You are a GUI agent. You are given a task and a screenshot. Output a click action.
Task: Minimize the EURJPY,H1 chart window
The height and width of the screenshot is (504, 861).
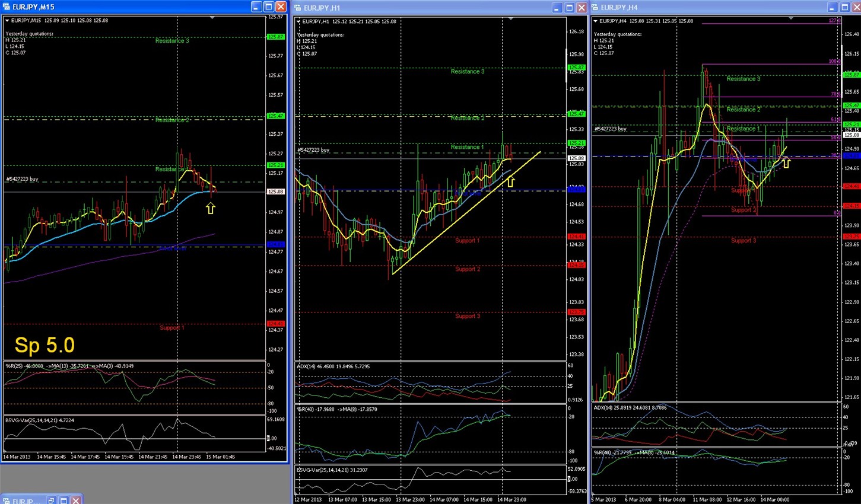pos(557,8)
